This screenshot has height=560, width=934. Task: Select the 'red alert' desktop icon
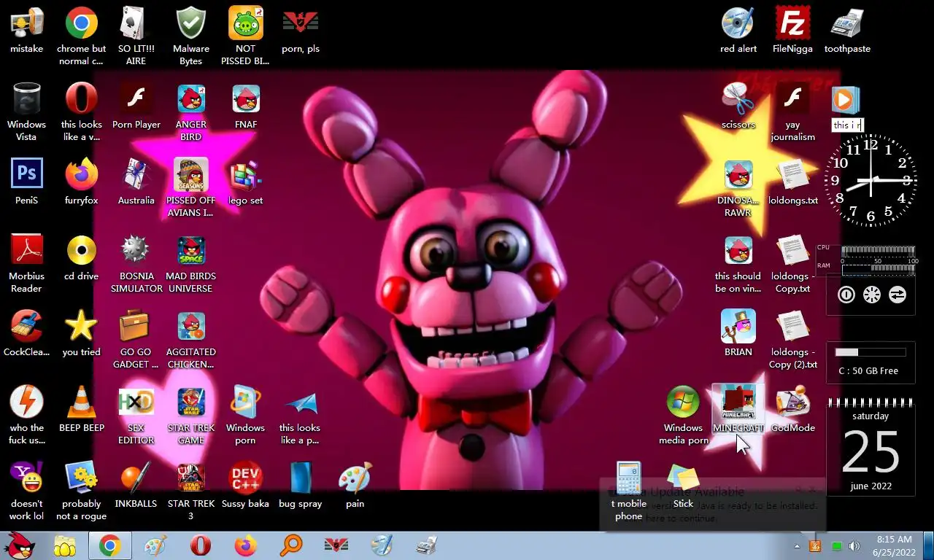coord(738,31)
